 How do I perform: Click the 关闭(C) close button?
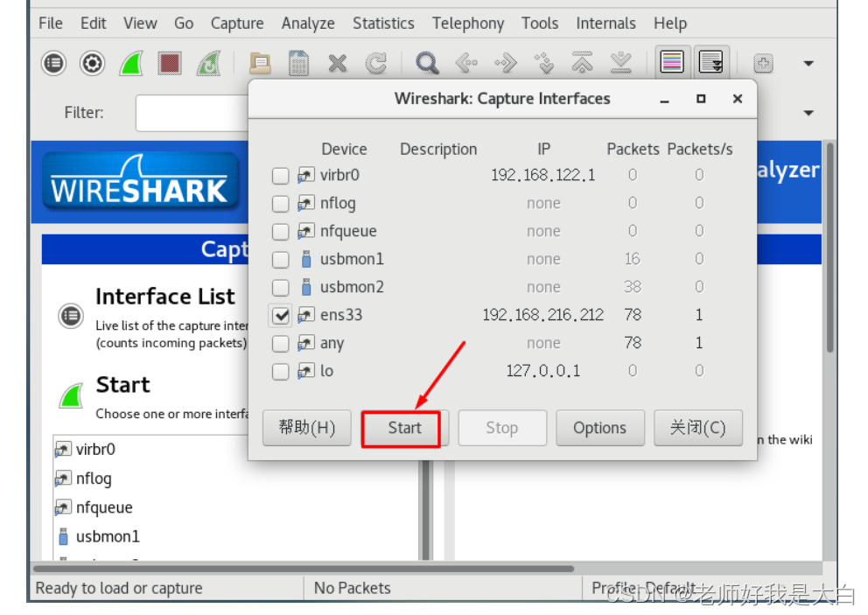coord(698,428)
